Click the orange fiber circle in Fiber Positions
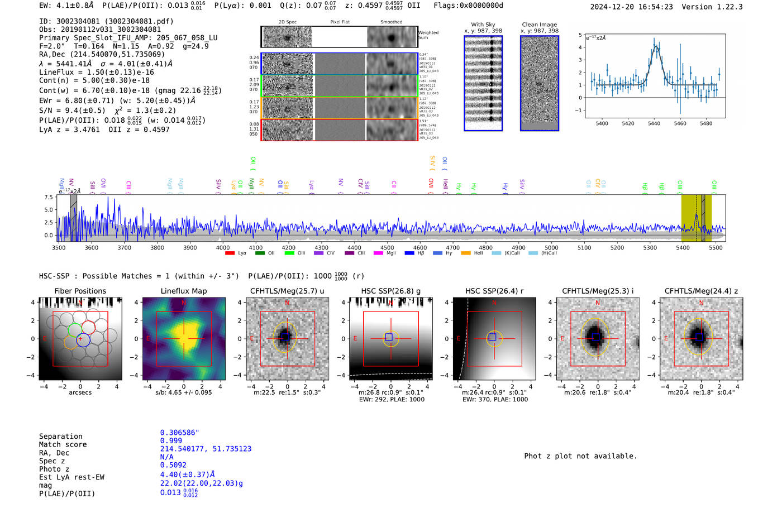The image size is (782, 532). pos(70,342)
